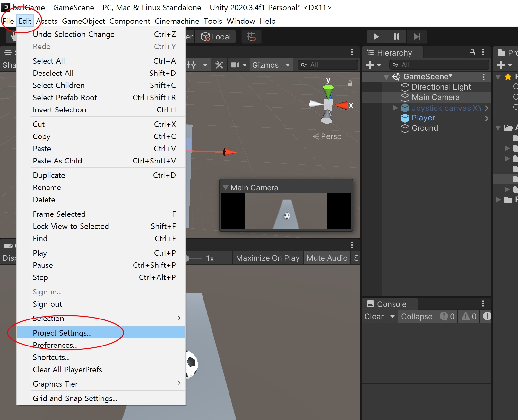
Task: Click the Pause button in toolbar
Action: (397, 37)
